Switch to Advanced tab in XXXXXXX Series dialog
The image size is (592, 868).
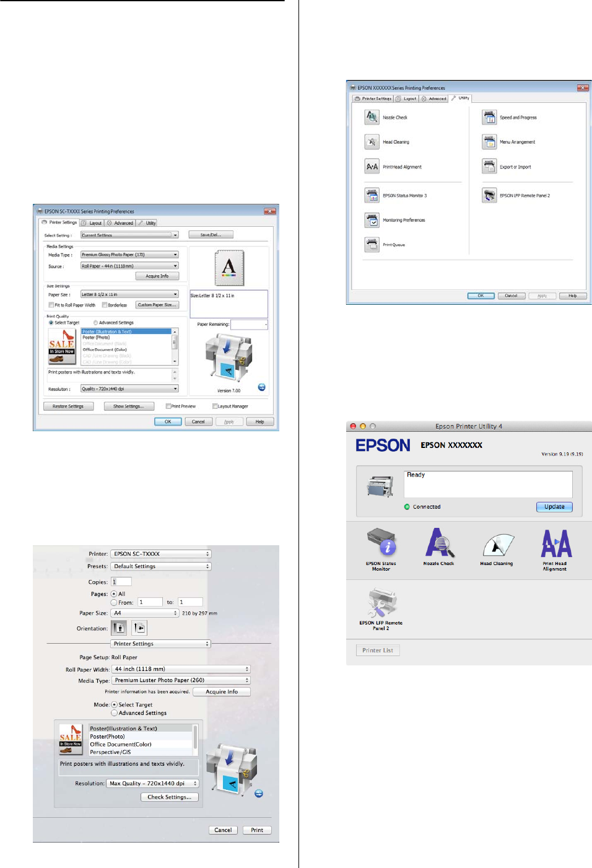tap(434, 99)
